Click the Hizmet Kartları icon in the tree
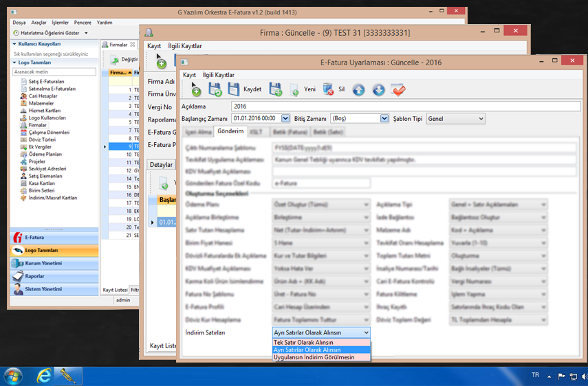 click(23, 111)
